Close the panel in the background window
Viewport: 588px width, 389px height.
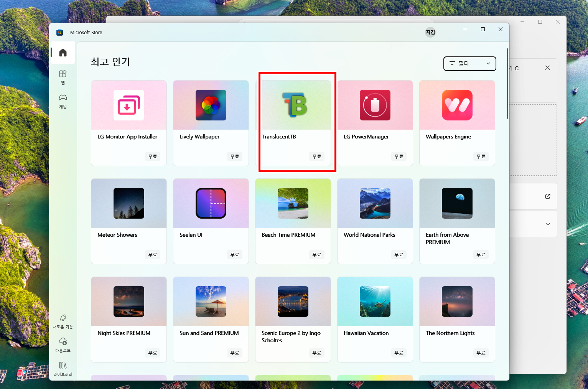pyautogui.click(x=547, y=68)
